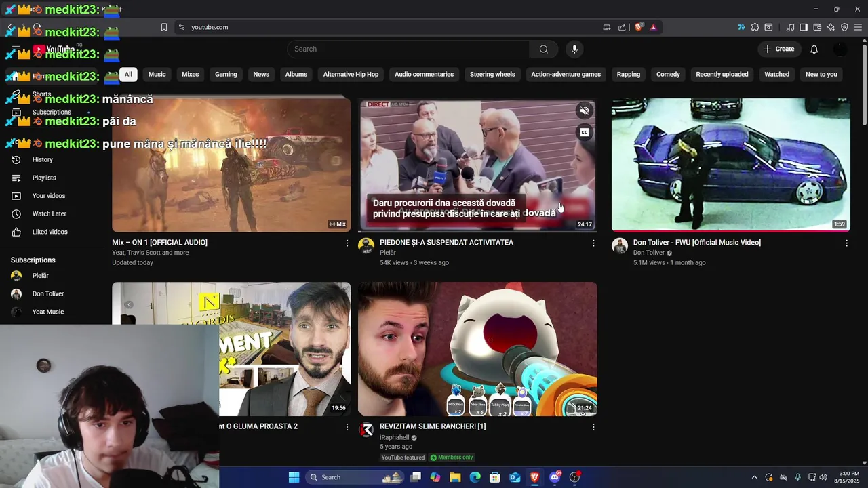Open taskbar volume control icon

point(823,477)
